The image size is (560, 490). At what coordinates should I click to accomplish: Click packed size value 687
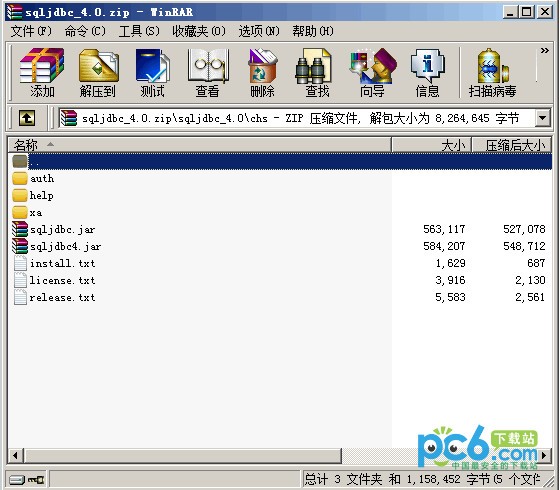coord(536,264)
